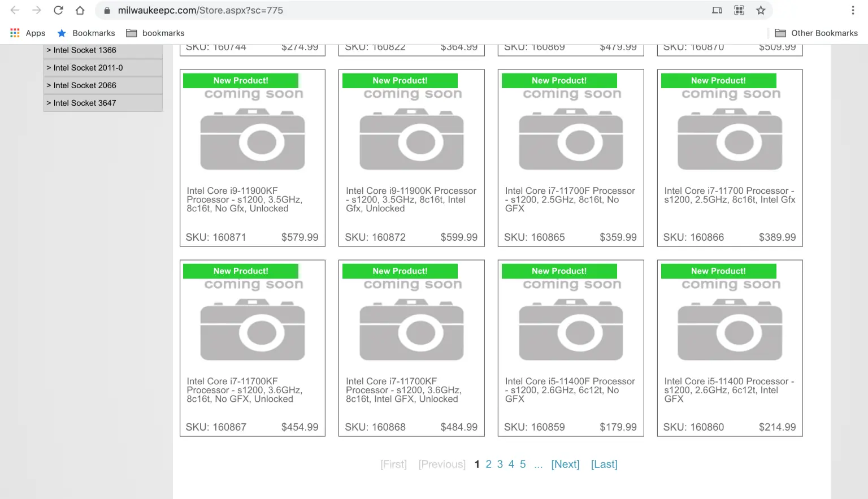Open the Intel Core i5-11400F product image
Screen dimensions: 868x499
click(571, 320)
